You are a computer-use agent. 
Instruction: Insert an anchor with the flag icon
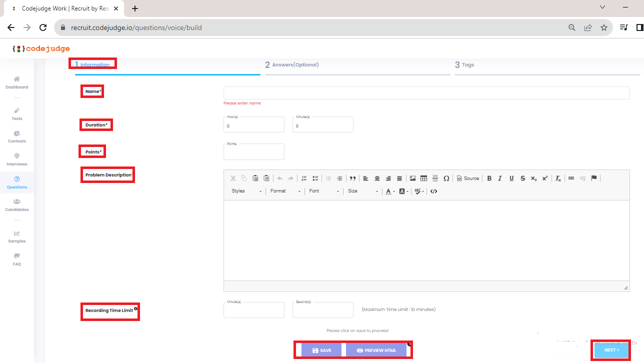coord(594,178)
